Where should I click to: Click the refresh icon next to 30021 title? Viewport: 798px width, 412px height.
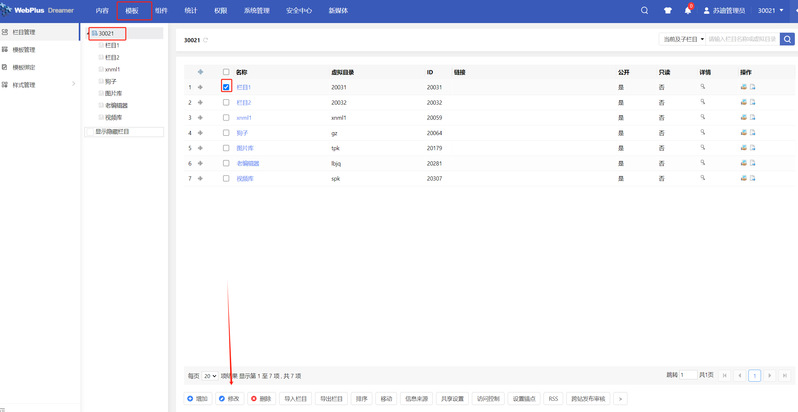(x=206, y=40)
